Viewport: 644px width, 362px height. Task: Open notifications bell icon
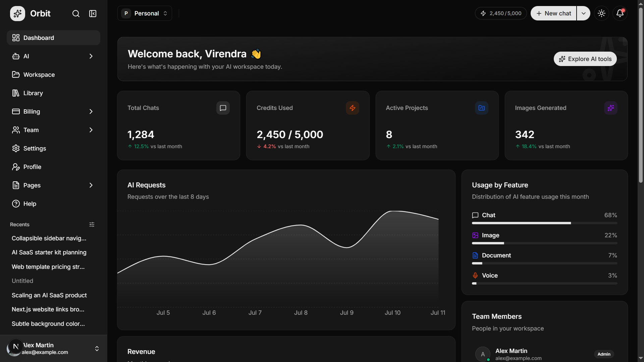coord(620,13)
